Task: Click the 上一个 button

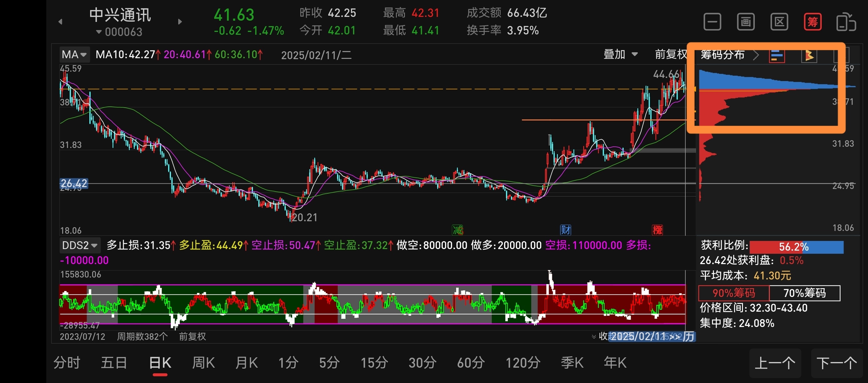Action: pos(775,363)
